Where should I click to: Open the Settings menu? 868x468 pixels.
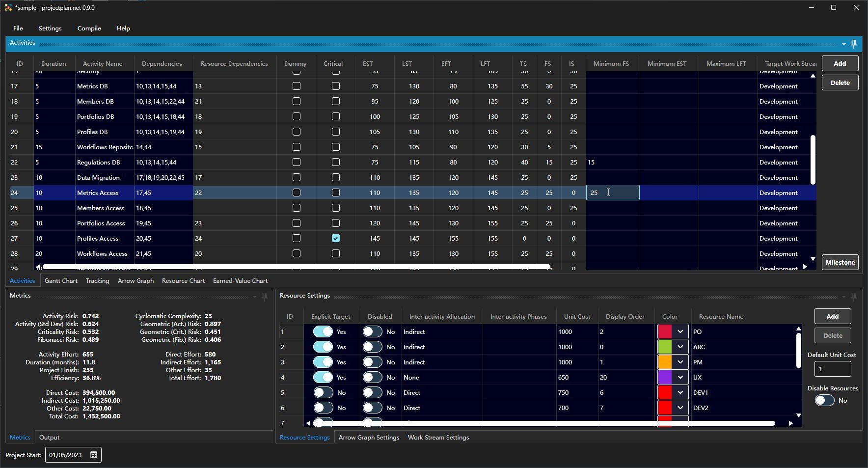tap(50, 28)
